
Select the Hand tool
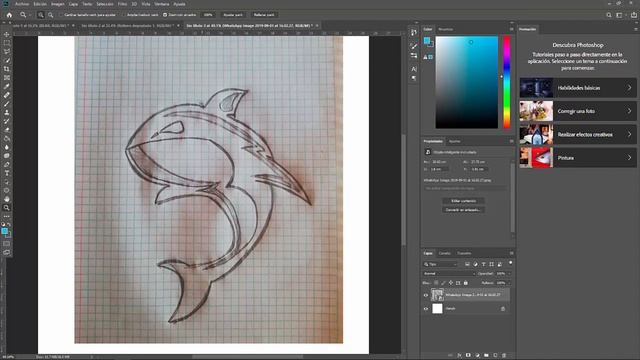click(7, 199)
